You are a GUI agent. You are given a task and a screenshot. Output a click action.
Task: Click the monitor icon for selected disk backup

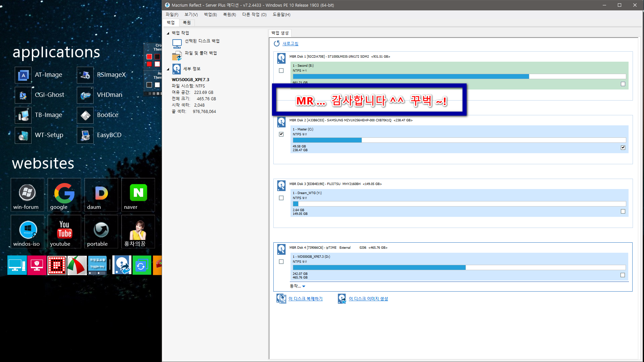(x=177, y=44)
